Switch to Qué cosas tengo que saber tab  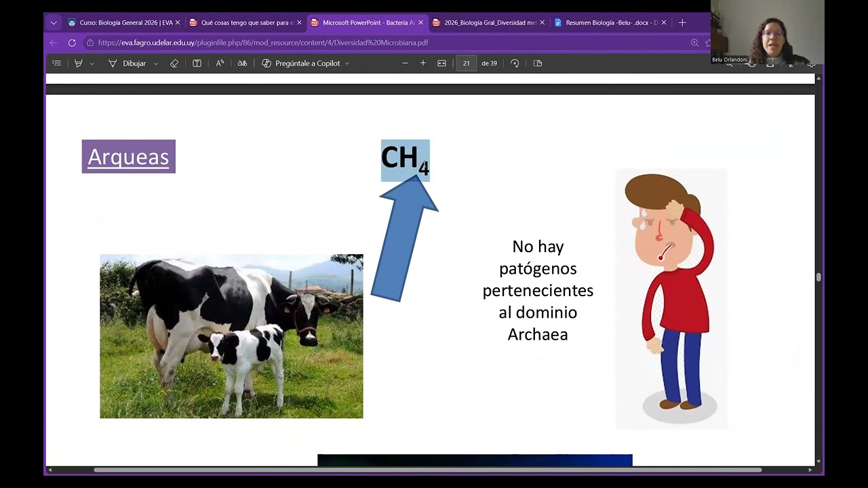244,22
